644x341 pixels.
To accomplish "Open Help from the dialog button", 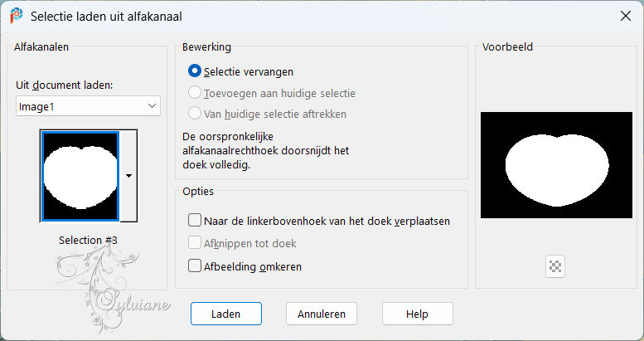I will pos(417,314).
